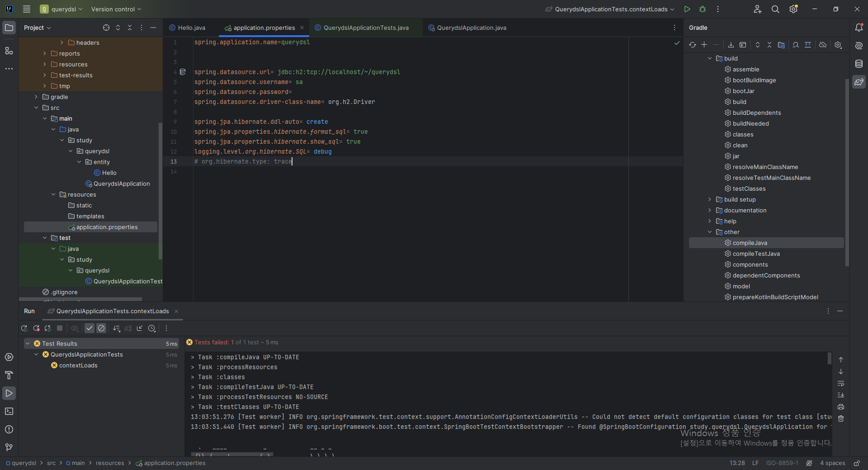This screenshot has height=470, width=868.
Task: Toggle auto-test rerun mode
Action: pos(48,329)
